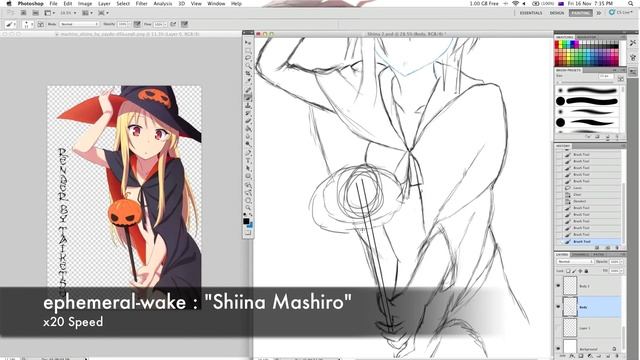The height and width of the screenshot is (360, 640).
Task: Click Add layer style fx icon
Action: click(572, 356)
